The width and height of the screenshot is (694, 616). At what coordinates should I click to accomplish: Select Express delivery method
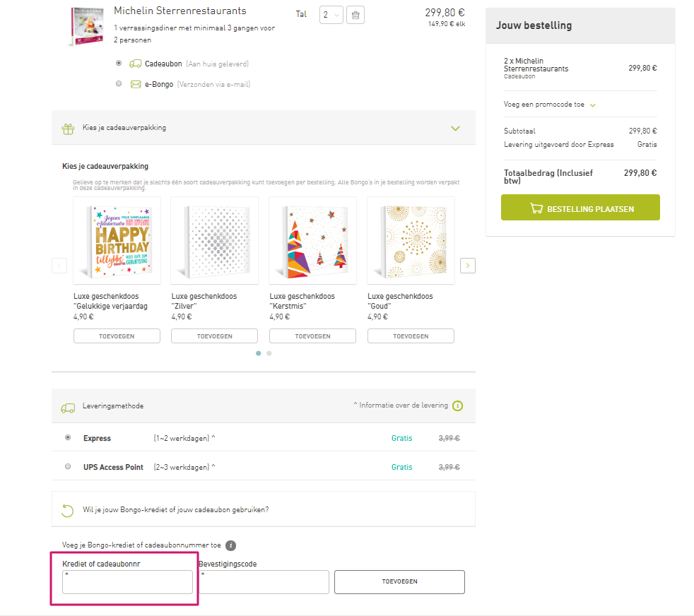click(x=68, y=438)
